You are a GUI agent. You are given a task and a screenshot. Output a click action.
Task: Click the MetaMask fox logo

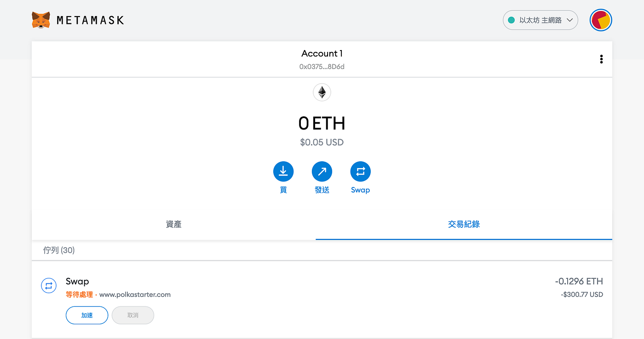pos(41,20)
